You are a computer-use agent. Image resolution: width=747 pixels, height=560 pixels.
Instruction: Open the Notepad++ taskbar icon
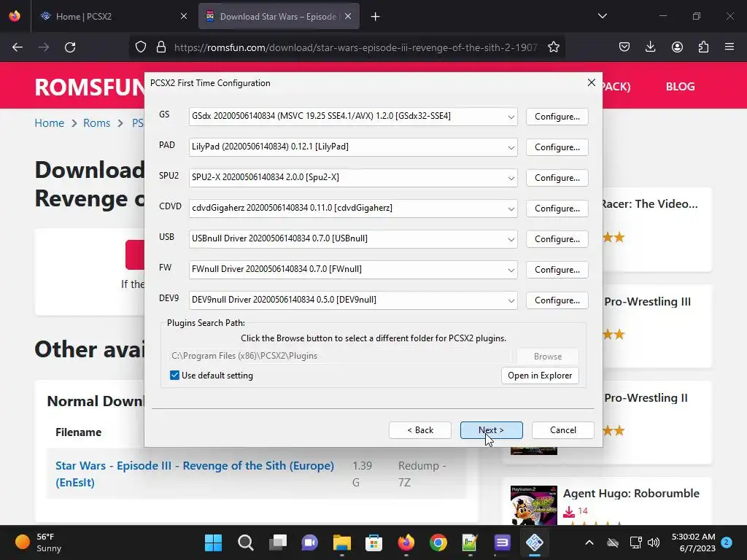tap(470, 542)
